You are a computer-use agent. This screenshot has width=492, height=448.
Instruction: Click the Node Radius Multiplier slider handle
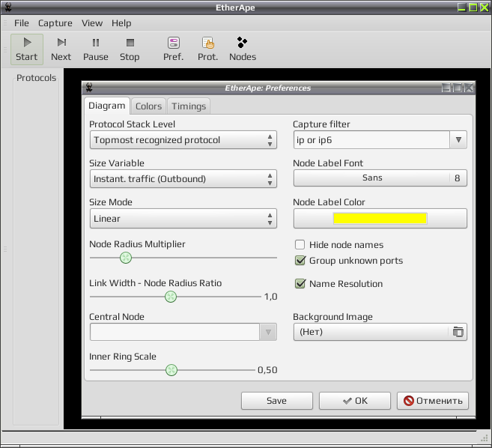126,258
